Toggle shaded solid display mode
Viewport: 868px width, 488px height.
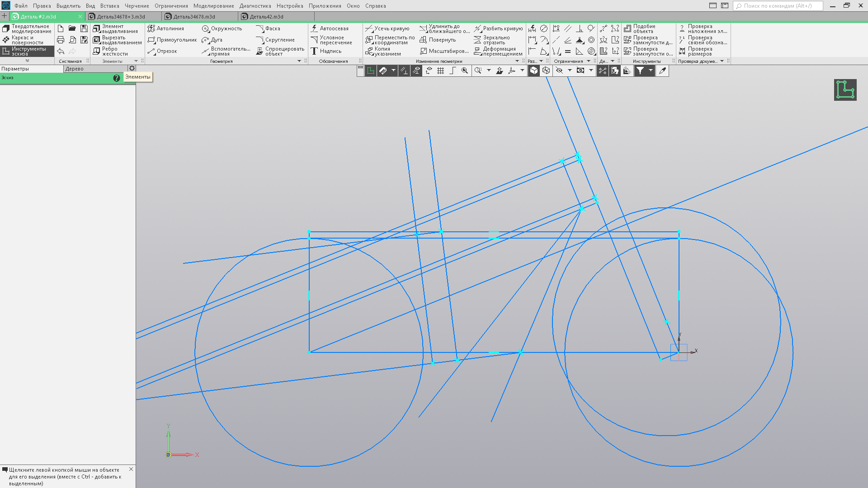pos(534,70)
